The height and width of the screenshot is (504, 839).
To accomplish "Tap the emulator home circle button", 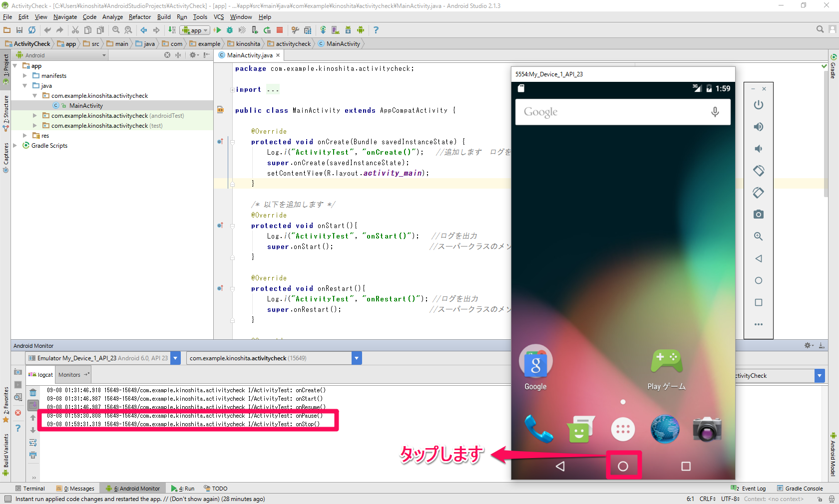I will tap(623, 466).
